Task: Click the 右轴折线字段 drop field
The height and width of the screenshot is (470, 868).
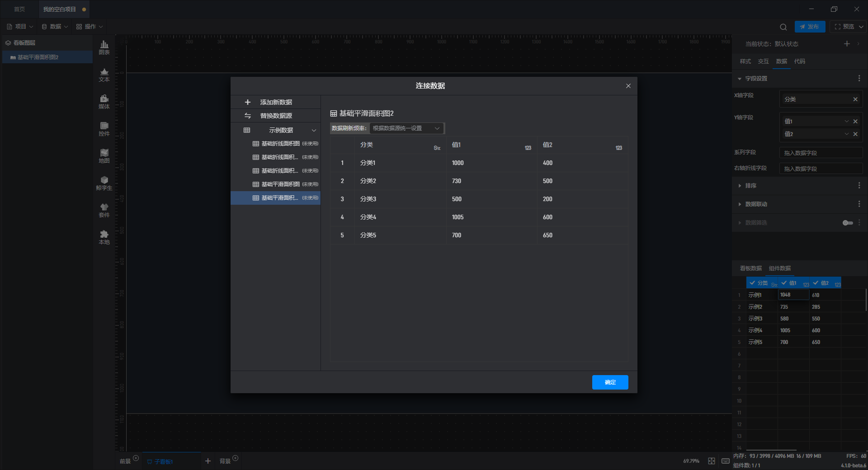Action: coord(821,169)
